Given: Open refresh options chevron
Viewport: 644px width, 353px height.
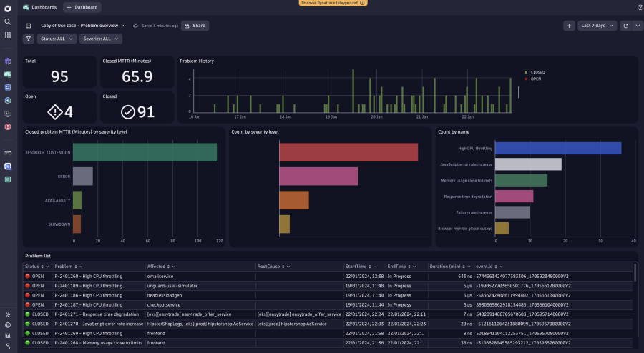Looking at the screenshot, I should [x=638, y=26].
